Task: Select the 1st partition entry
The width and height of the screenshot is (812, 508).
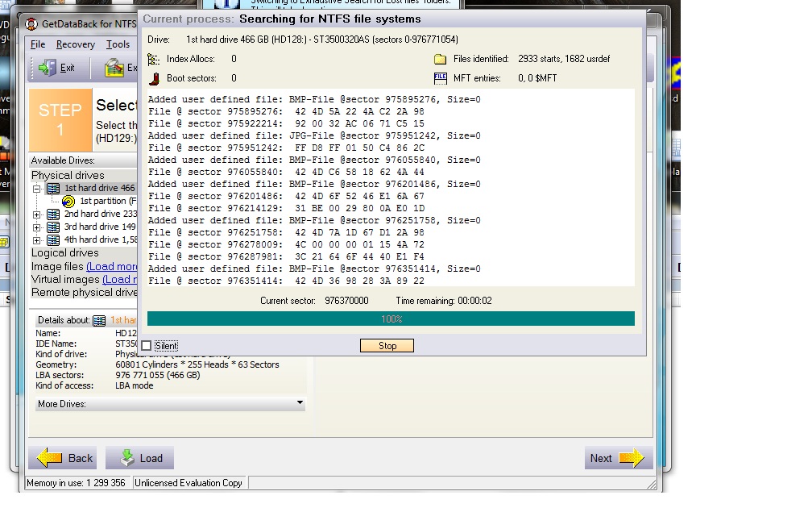Action: [x=107, y=201]
